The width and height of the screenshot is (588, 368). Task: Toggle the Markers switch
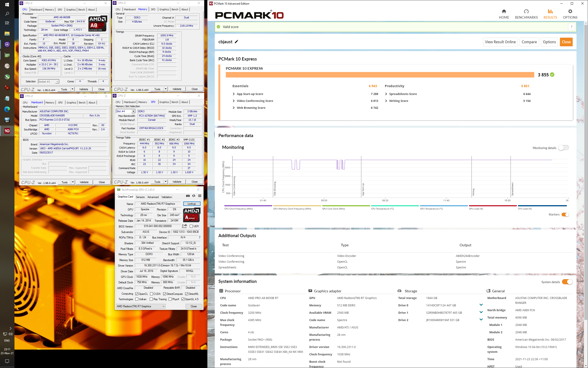(565, 214)
